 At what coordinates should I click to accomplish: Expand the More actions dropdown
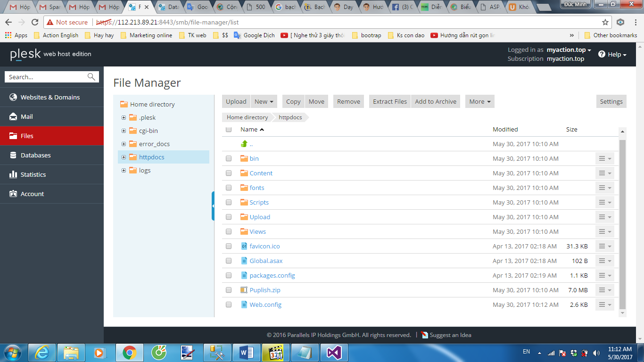[479, 101]
